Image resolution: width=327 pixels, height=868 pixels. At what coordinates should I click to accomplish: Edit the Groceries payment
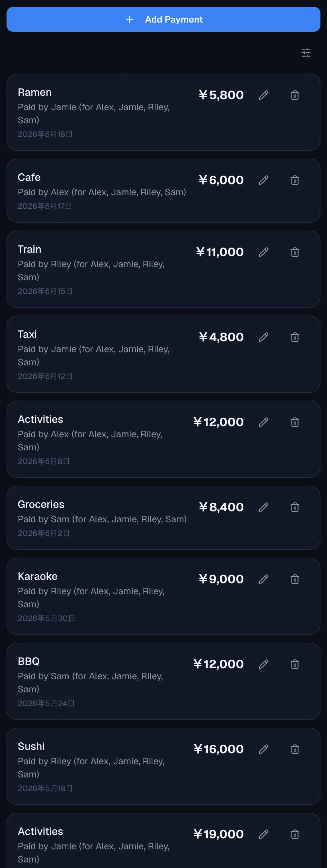point(263,507)
